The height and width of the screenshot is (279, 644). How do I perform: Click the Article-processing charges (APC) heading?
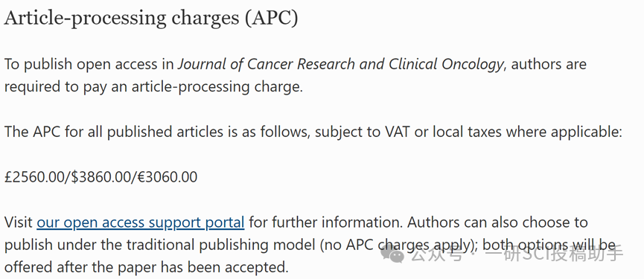coord(150,19)
